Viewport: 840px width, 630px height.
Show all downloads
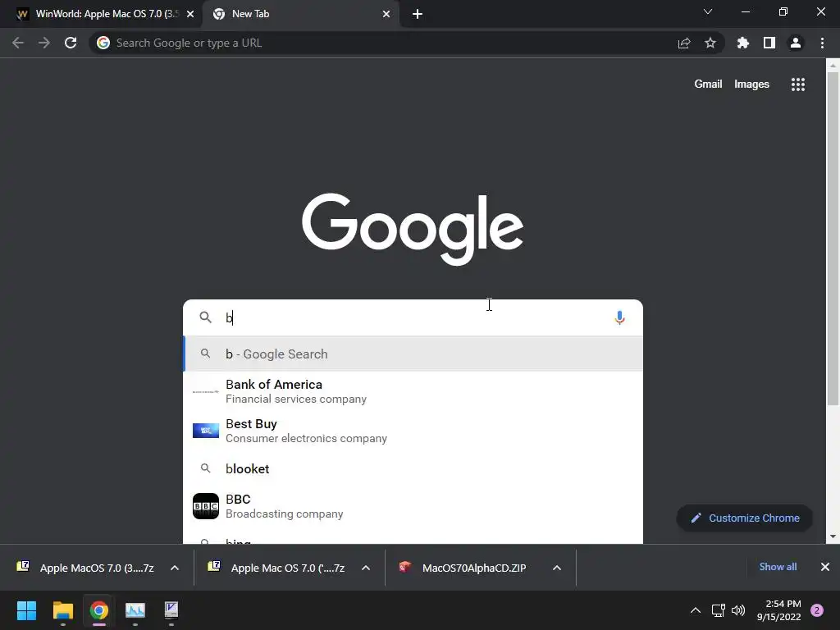778,567
